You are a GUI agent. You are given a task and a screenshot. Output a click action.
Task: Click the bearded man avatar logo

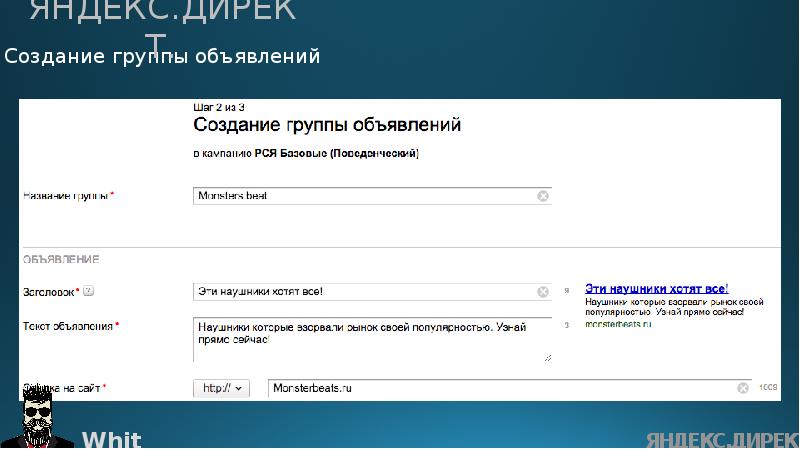[39, 420]
